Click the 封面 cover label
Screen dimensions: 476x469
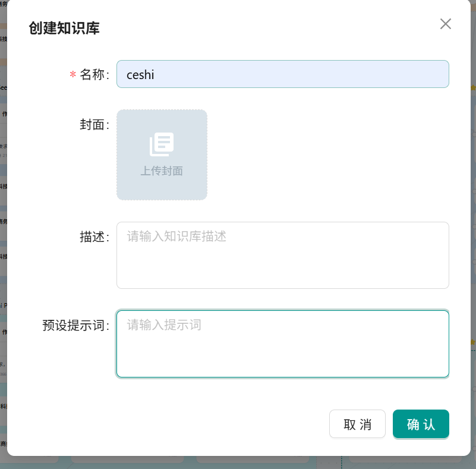pos(94,125)
